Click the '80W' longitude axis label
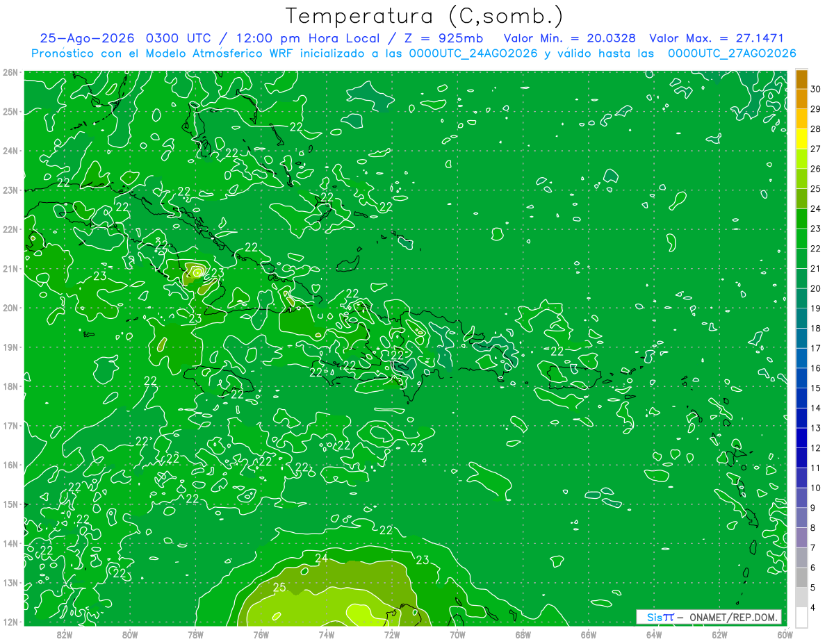This screenshot has width=834, height=644. tap(130, 634)
